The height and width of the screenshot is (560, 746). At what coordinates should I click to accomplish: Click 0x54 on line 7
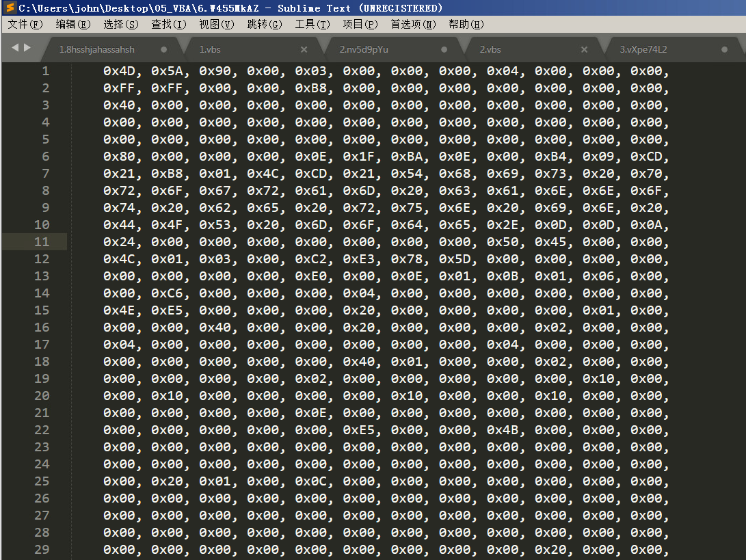[408, 174]
